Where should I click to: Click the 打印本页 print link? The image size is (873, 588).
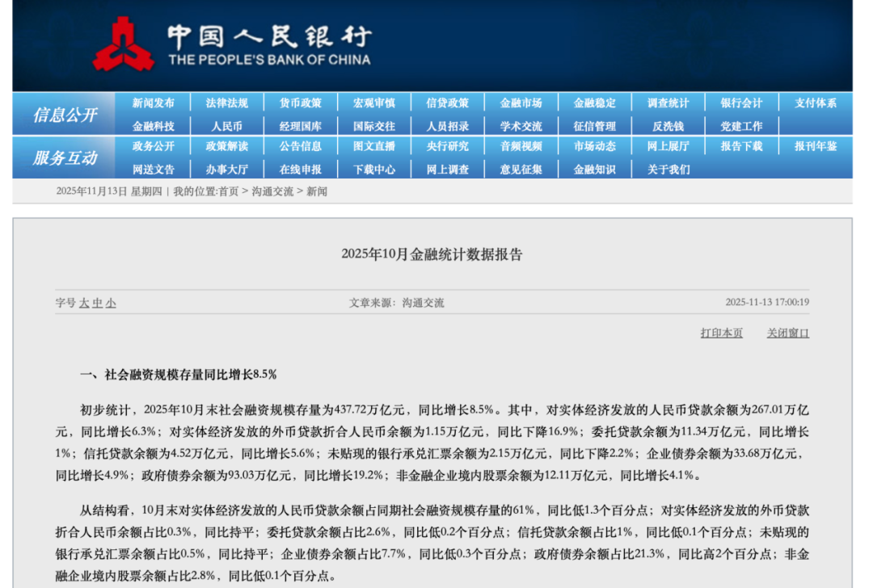[x=721, y=333]
